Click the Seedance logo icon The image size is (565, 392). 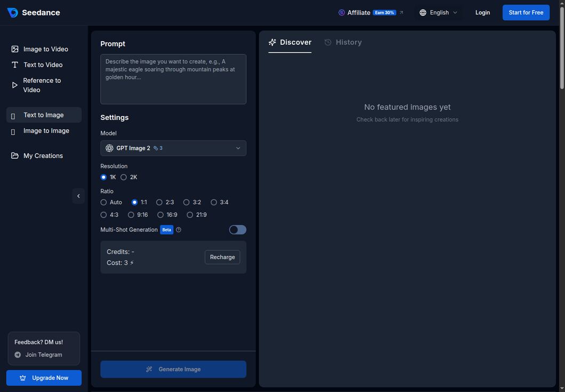coord(13,13)
